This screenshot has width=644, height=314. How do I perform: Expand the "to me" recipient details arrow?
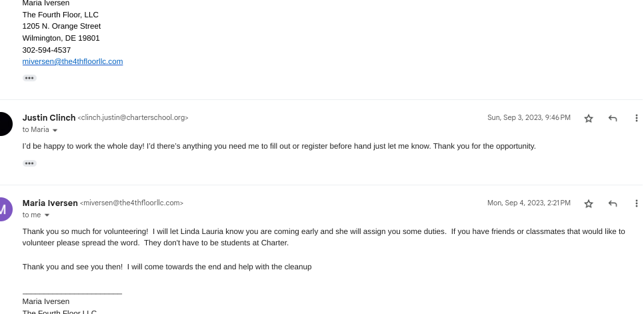coord(47,215)
